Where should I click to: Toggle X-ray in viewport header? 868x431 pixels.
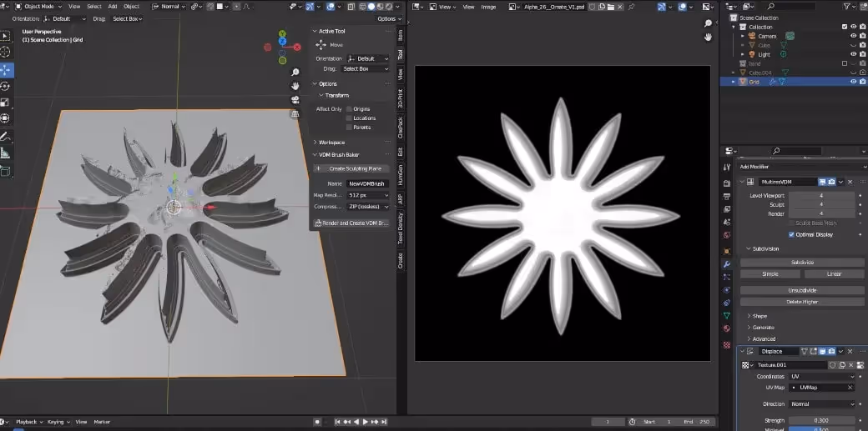352,7
